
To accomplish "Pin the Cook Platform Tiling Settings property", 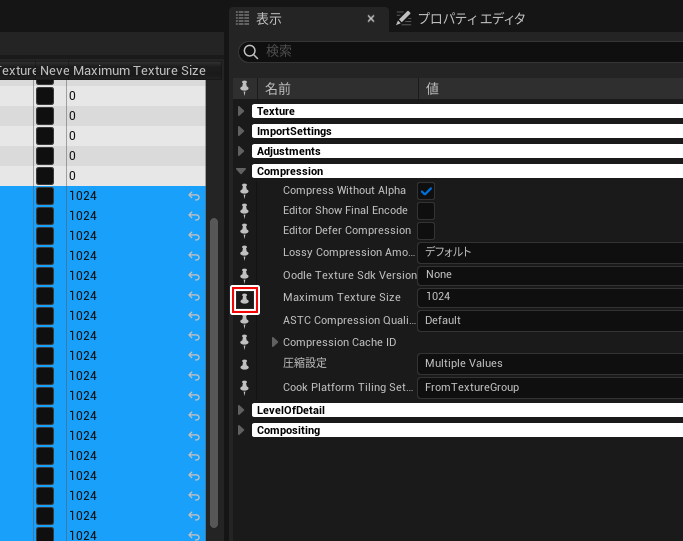I will click(245, 387).
